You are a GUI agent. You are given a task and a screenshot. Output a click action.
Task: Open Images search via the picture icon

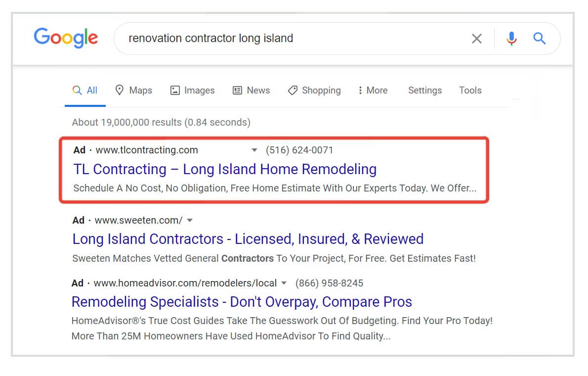tap(175, 90)
